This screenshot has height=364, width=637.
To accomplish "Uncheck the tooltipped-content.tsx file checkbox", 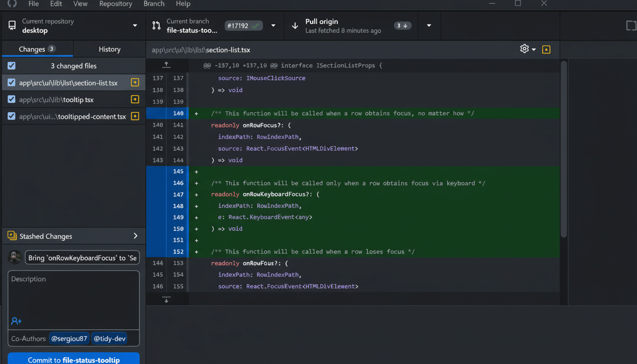I will 11,116.
